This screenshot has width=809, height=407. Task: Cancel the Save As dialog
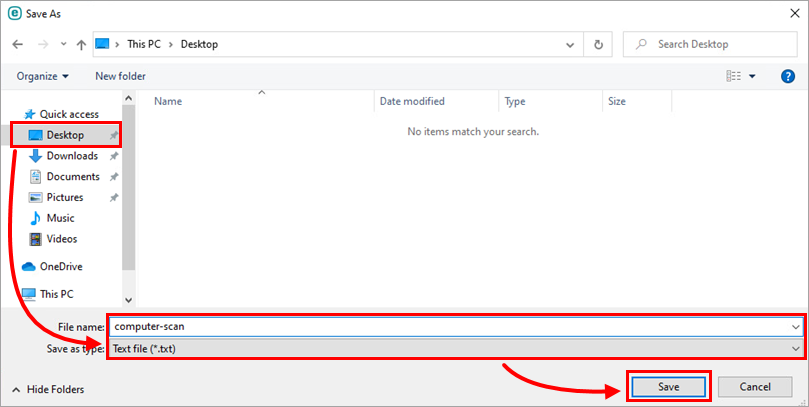(754, 386)
